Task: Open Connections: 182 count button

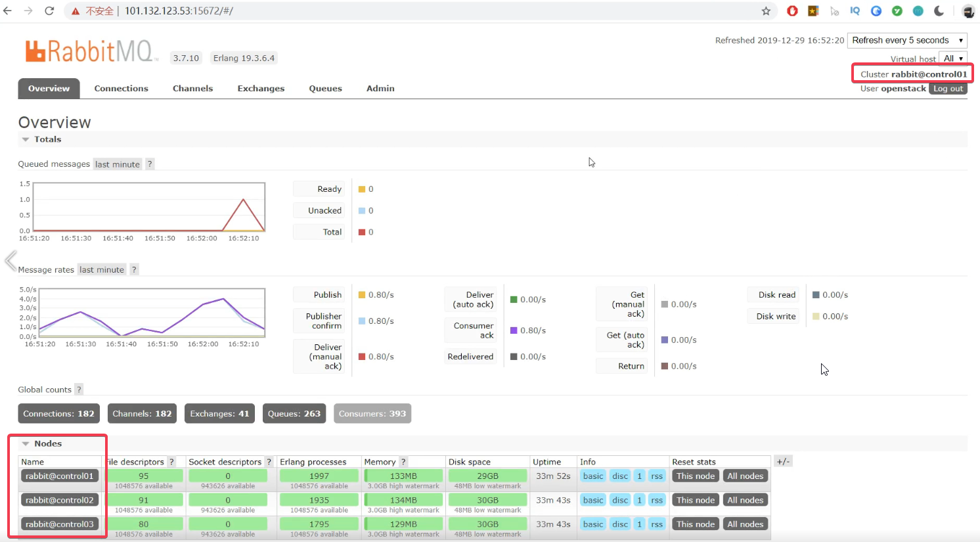Action: click(x=58, y=413)
